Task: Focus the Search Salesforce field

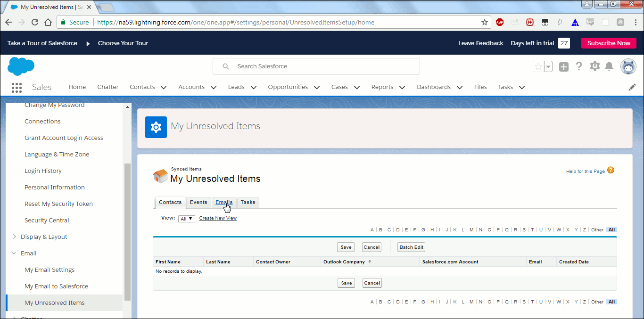Action: coord(316,66)
